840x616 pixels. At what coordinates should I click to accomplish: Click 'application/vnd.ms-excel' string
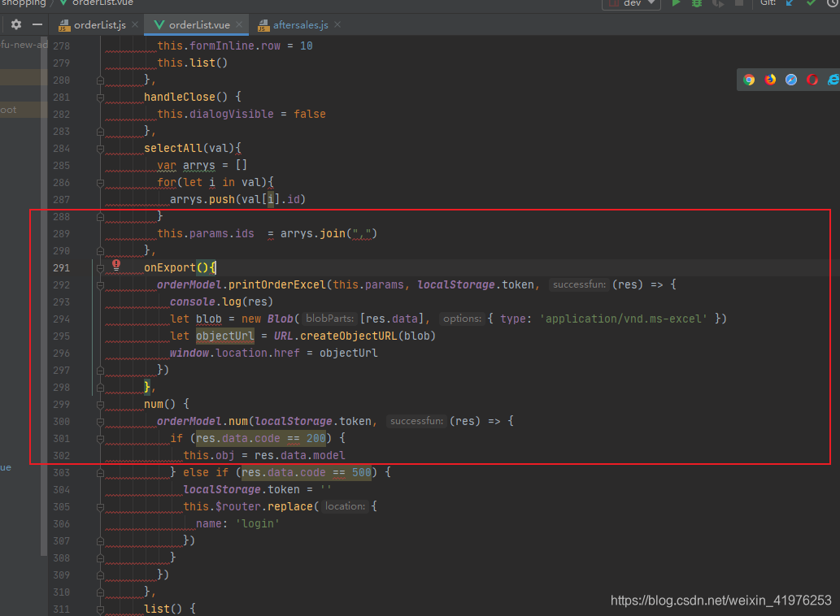pyautogui.click(x=624, y=319)
